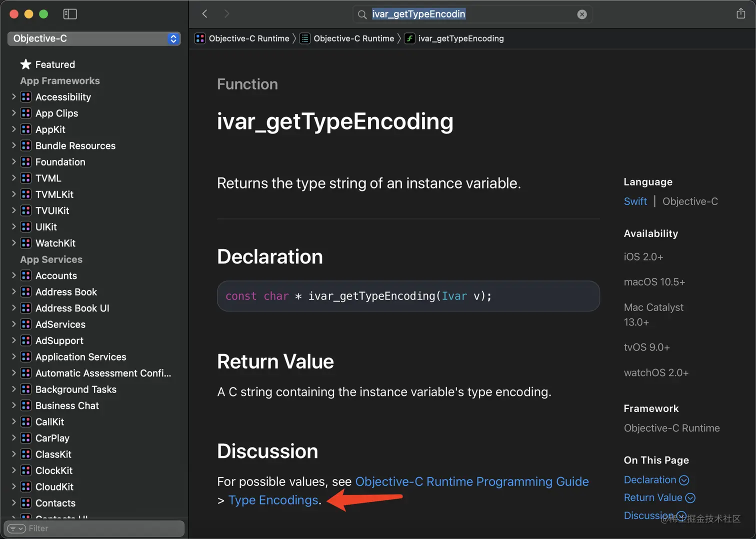This screenshot has width=756, height=539.
Task: Click the search text field
Action: (472, 14)
